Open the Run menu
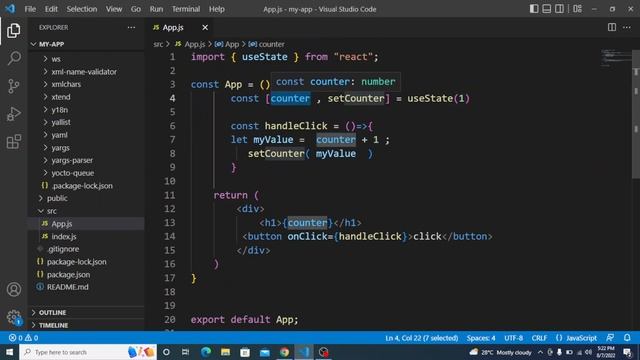Image resolution: width=640 pixels, height=360 pixels. coord(156,9)
